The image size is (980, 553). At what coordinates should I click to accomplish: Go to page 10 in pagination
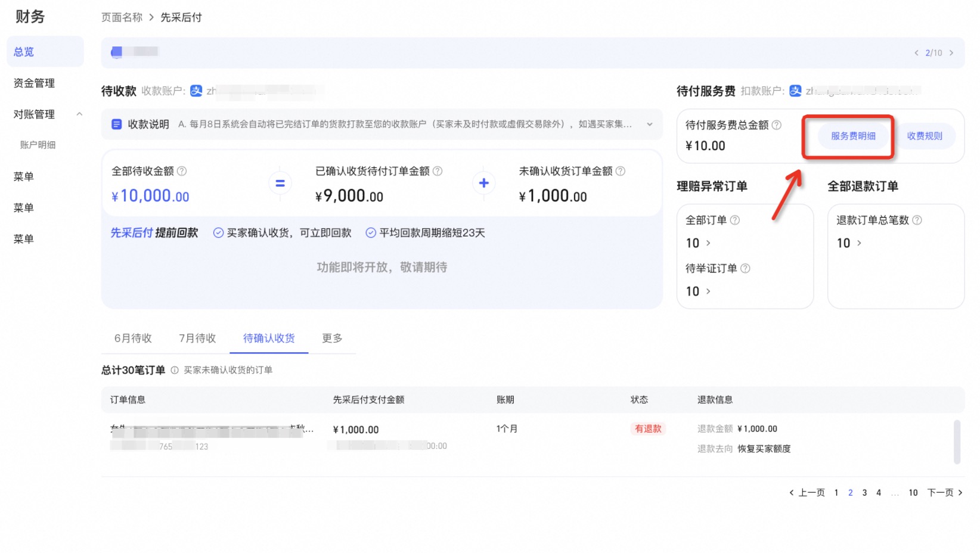(x=913, y=492)
